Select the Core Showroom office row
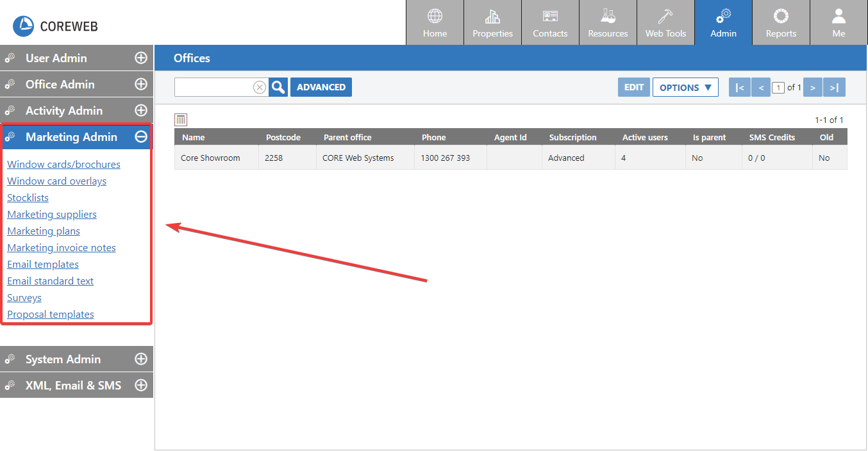This screenshot has width=868, height=451. 210,158
